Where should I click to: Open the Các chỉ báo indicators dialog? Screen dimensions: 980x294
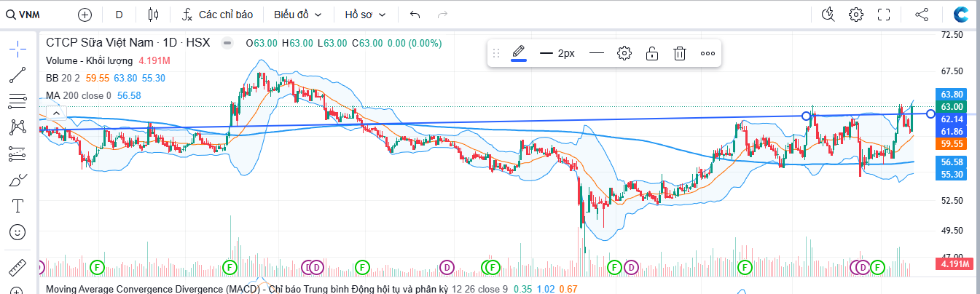point(217,14)
